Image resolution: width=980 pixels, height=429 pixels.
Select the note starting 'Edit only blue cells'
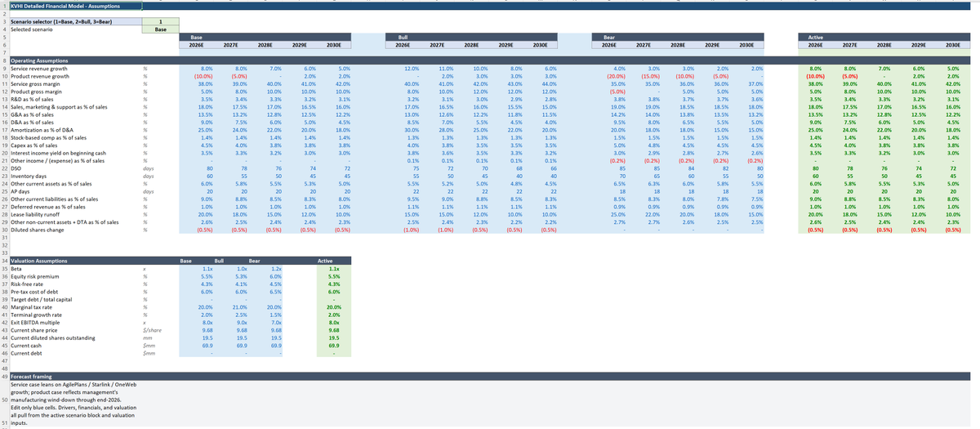click(x=75, y=415)
